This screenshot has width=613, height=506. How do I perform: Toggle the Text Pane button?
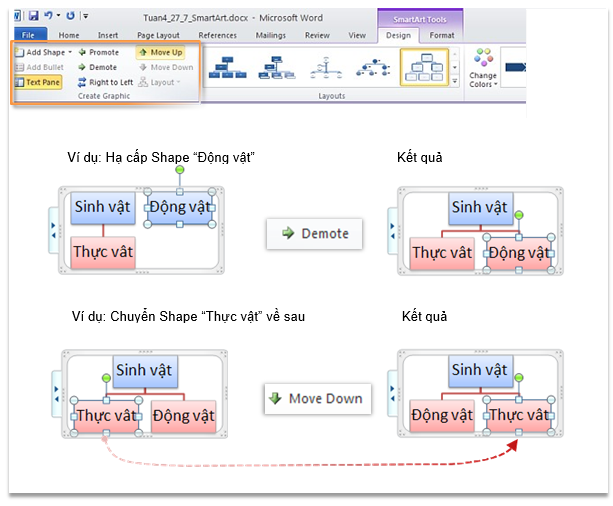38,82
